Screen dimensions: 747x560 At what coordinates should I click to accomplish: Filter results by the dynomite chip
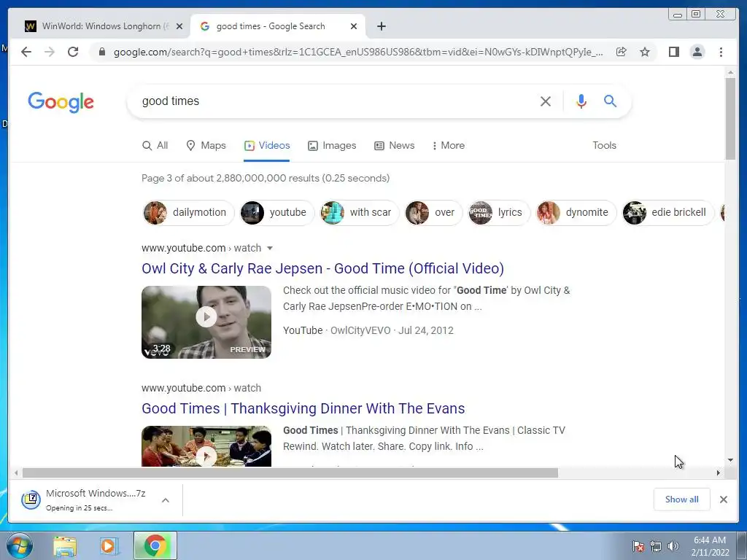576,212
